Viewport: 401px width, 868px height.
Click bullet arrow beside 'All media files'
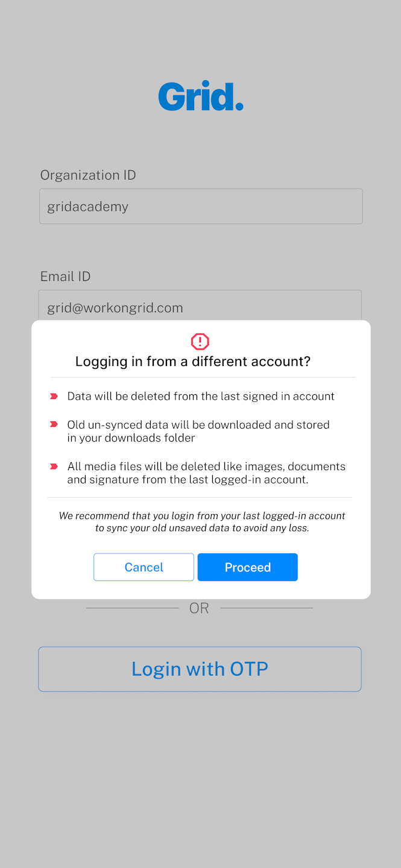pos(54,467)
